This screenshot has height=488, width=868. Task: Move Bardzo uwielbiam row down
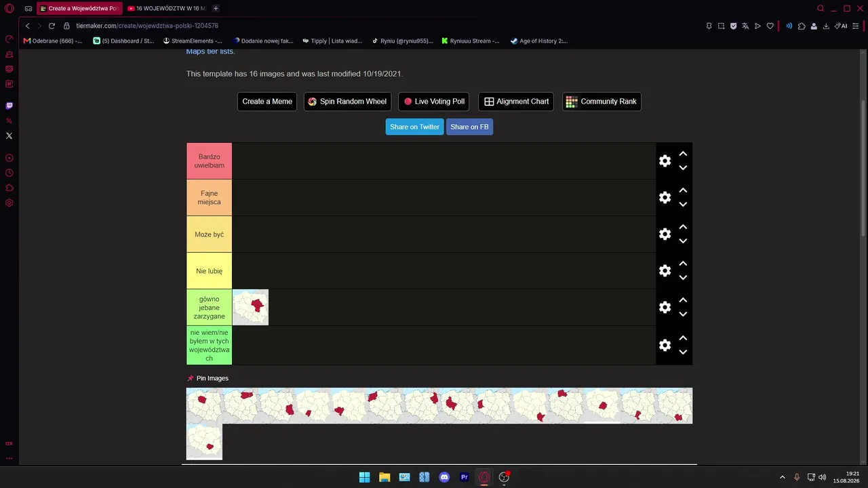tap(683, 167)
